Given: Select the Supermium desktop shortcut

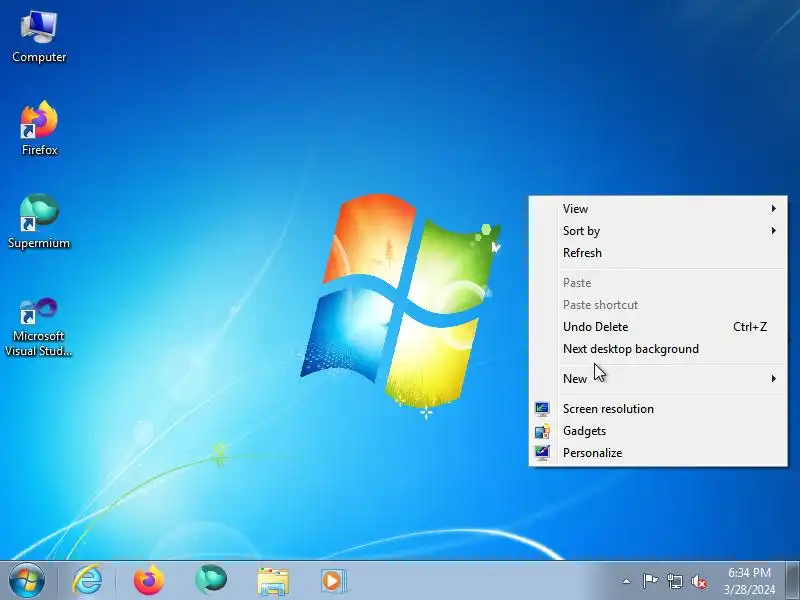Looking at the screenshot, I should tap(39, 221).
